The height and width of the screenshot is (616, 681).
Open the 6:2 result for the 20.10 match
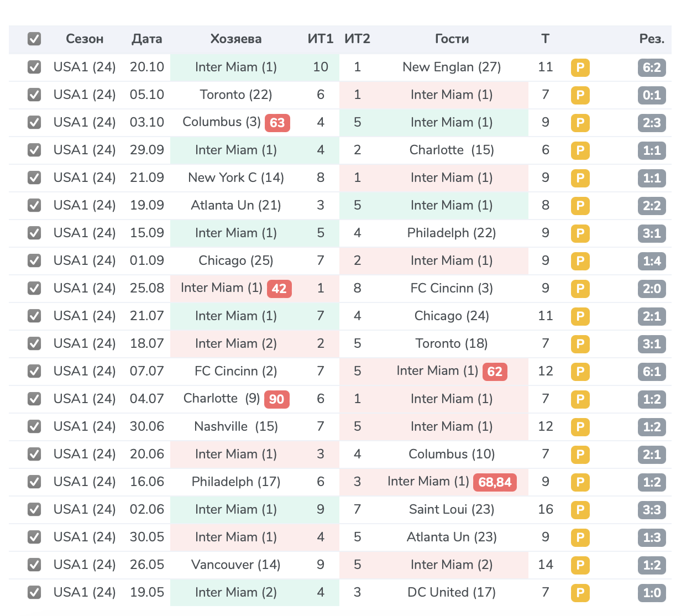point(652,67)
